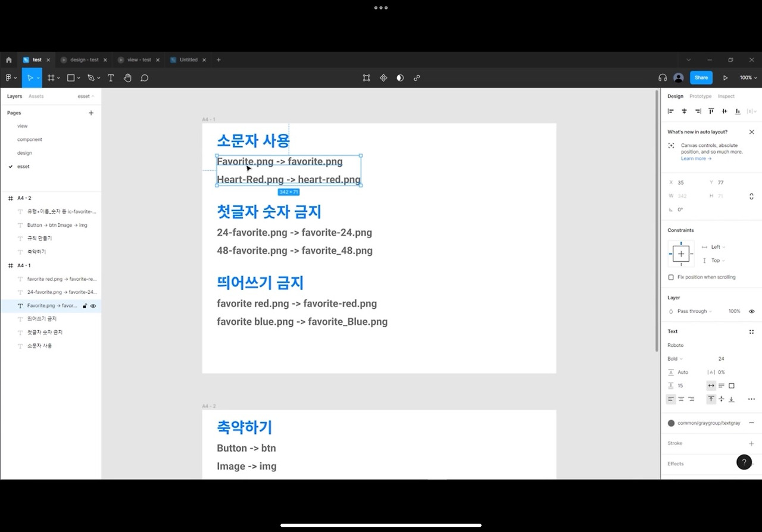Viewport: 762px width, 532px height.
Task: Toggle constrain proportions for width and height
Action: pos(751,196)
